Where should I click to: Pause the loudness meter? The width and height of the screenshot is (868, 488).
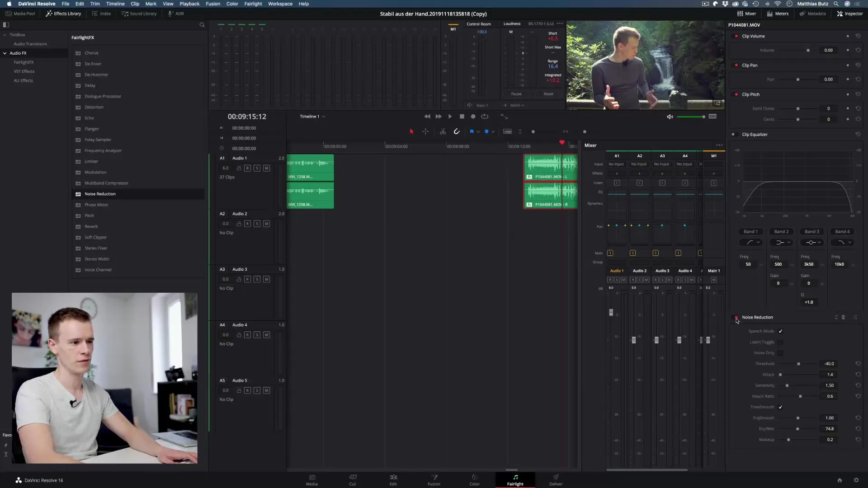[x=516, y=94]
